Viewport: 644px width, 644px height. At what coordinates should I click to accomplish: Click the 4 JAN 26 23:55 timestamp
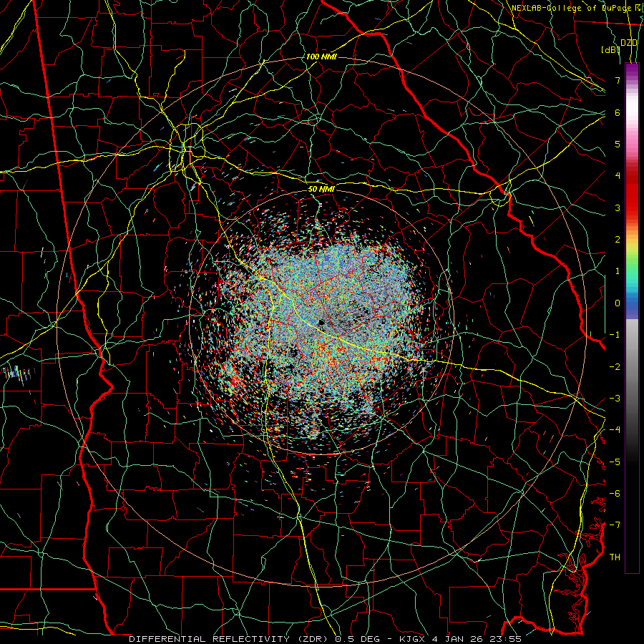coord(477,639)
